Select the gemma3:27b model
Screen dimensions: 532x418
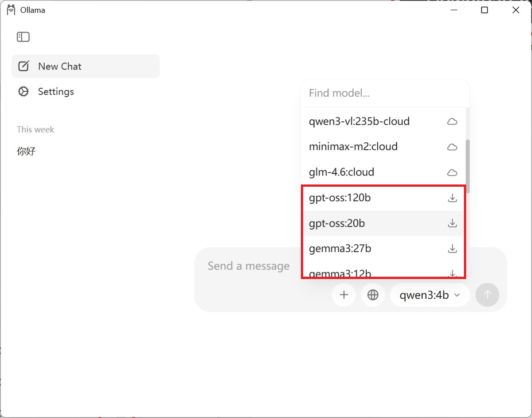tap(383, 249)
